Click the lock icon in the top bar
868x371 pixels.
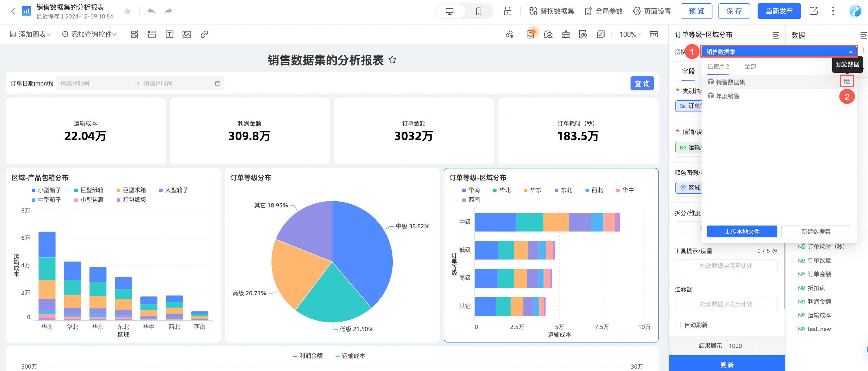[507, 11]
